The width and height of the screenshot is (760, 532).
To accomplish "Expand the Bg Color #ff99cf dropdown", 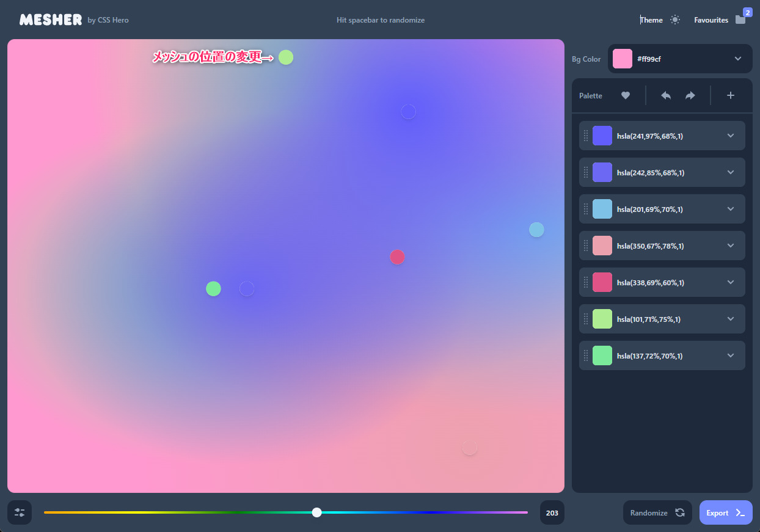I will [x=737, y=59].
